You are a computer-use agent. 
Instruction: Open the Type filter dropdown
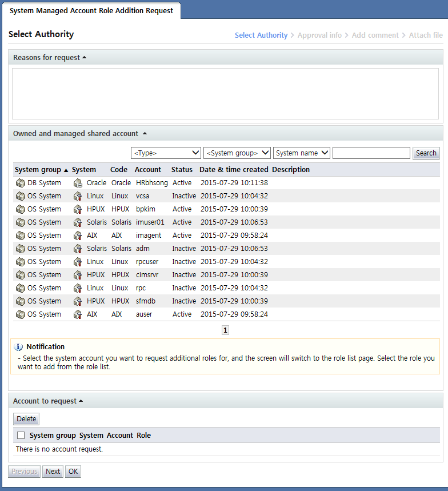166,153
